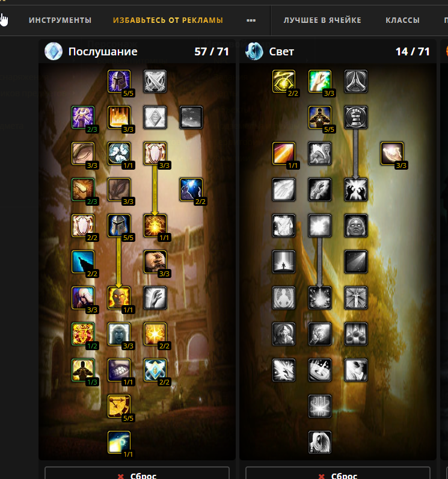Click the golden clock 5/5 talent
Screen dimensions: 448x479
coord(119,406)
